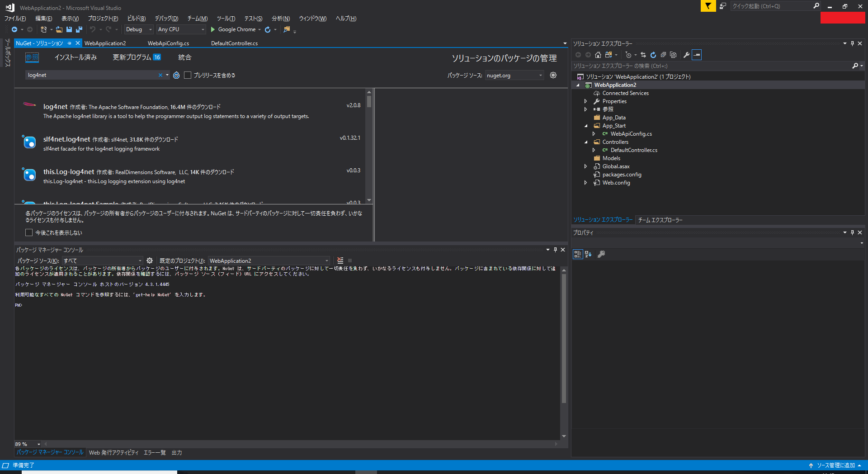Click the Find in Files toolbar icon
The height and width of the screenshot is (474, 868).
[287, 29]
